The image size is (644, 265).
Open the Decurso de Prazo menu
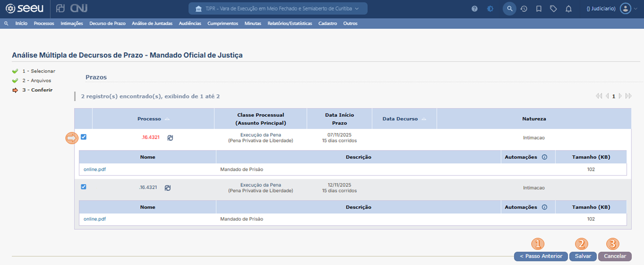(107, 23)
